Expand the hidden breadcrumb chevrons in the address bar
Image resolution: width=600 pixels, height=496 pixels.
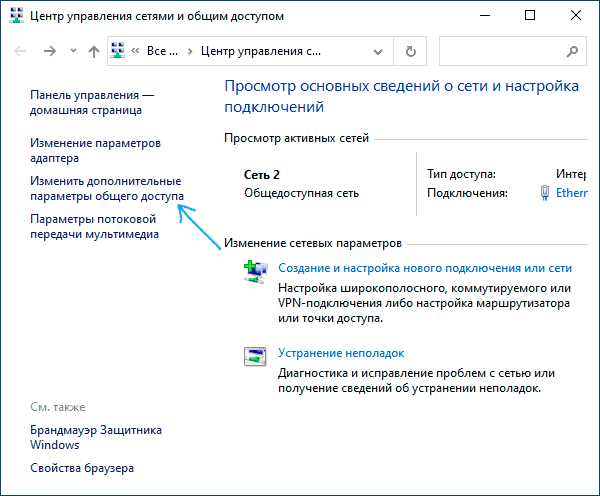pyautogui.click(x=135, y=51)
